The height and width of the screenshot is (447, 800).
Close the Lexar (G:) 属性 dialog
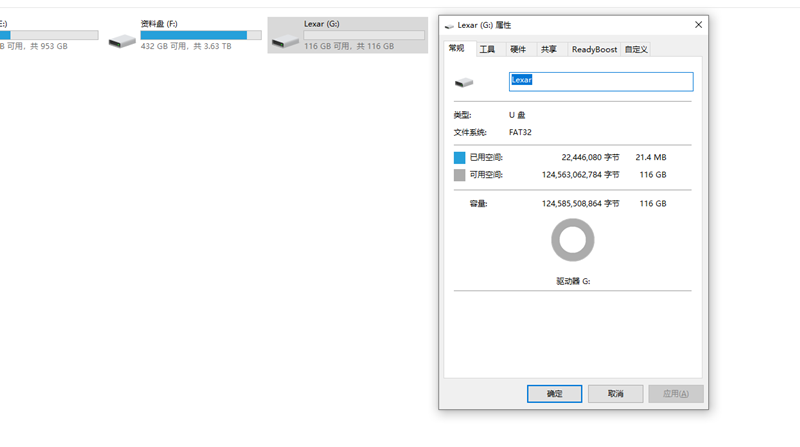coord(698,24)
